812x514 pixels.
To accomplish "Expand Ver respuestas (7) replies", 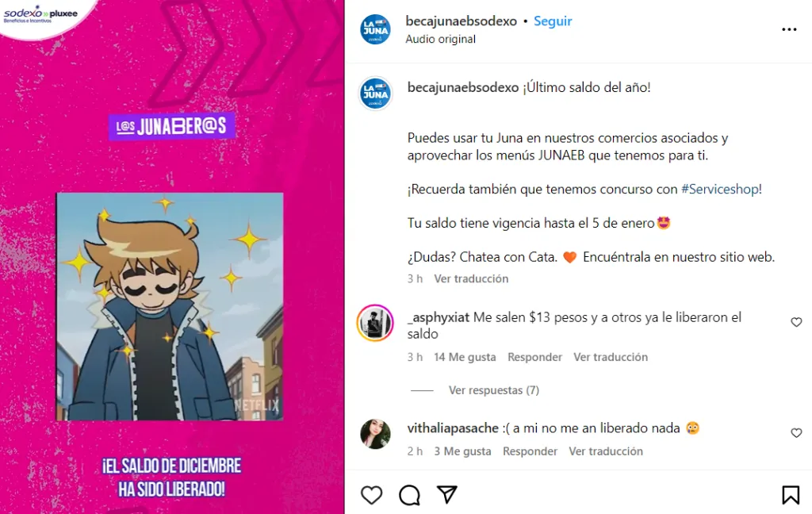I will (493, 390).
